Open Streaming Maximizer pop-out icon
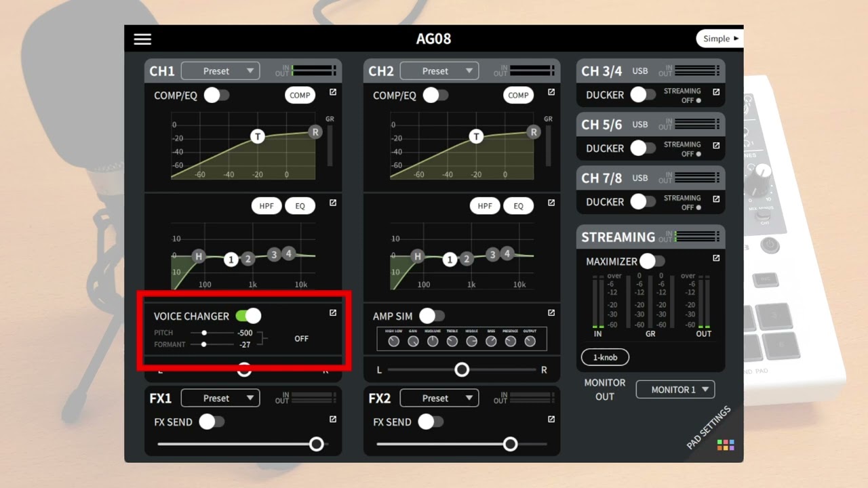The width and height of the screenshot is (868, 488). click(x=716, y=258)
